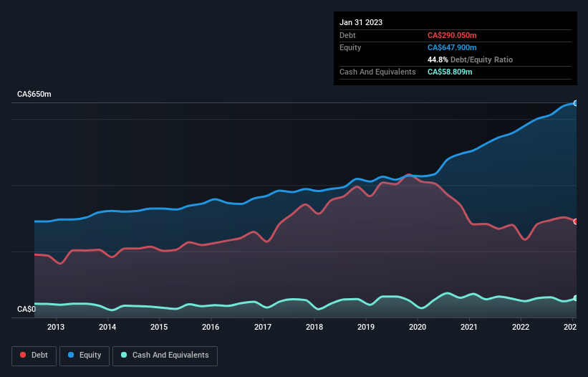The height and width of the screenshot is (377, 588).
Task: Click the red Debt endpoint marker
Action: tap(576, 221)
